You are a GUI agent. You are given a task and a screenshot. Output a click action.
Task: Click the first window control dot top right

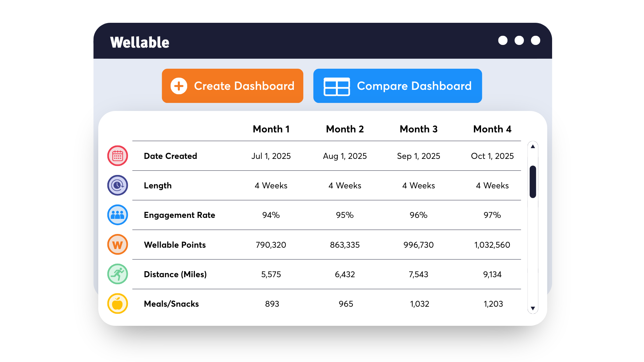tap(503, 40)
